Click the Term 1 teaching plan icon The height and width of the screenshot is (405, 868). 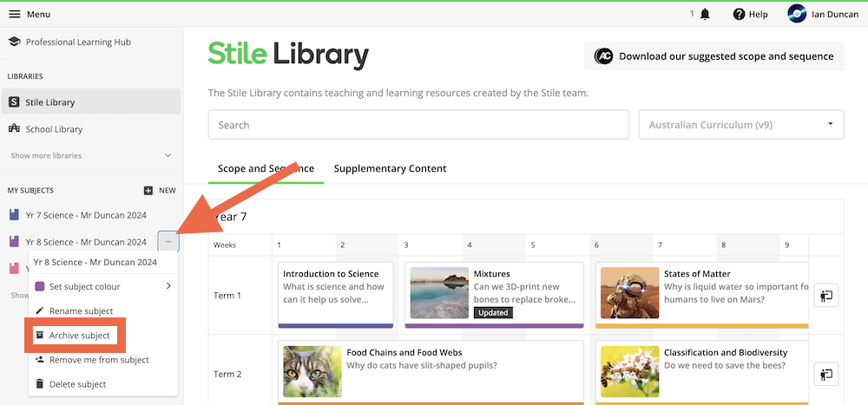826,296
